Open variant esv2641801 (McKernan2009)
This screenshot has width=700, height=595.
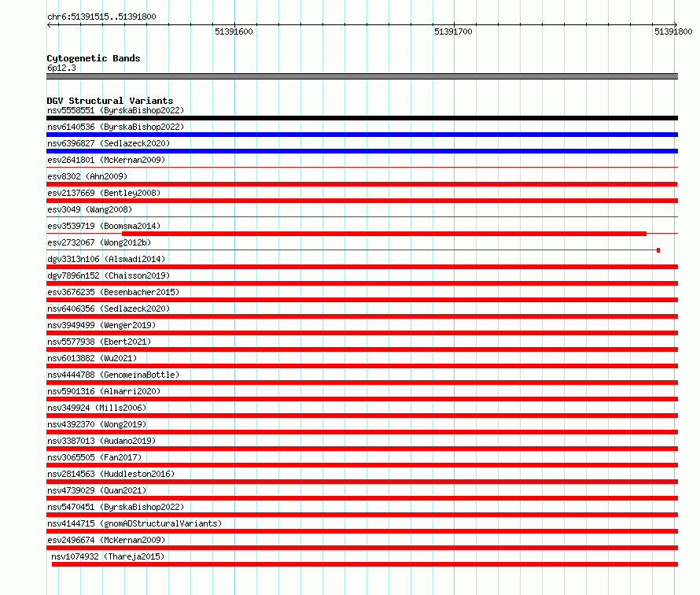(x=106, y=160)
